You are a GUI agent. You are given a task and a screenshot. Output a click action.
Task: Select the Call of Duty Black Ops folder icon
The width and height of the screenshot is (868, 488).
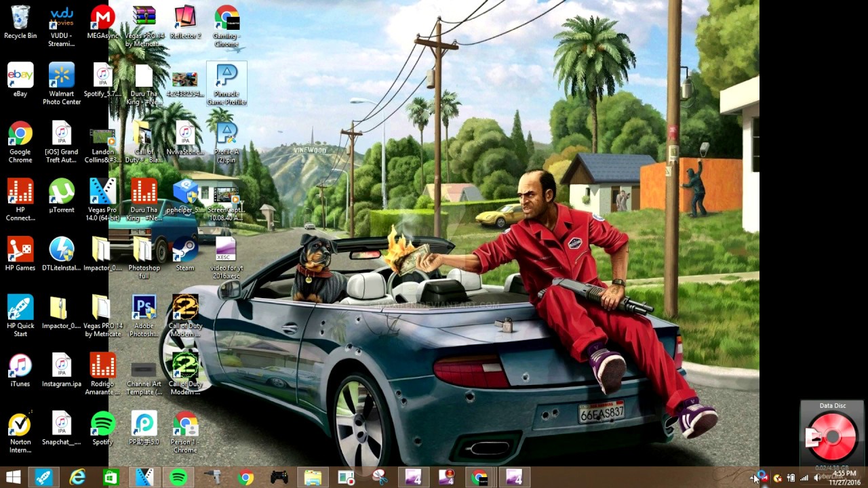coord(144,143)
